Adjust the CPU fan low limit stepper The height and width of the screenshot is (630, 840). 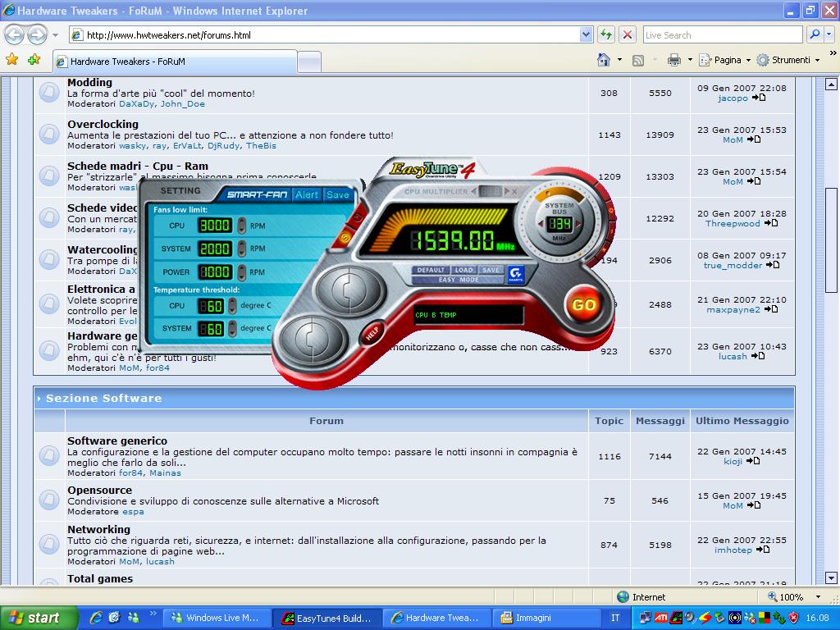[x=242, y=226]
